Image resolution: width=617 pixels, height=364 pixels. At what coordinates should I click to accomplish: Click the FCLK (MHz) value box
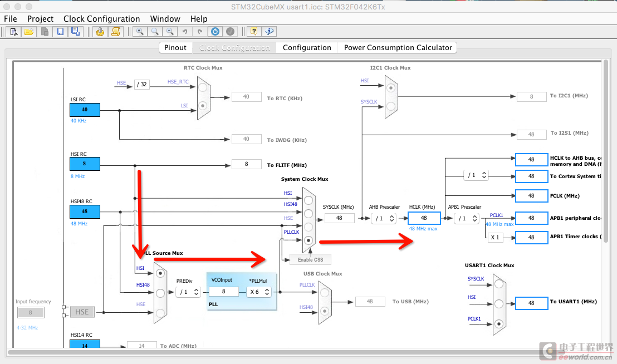pyautogui.click(x=532, y=196)
